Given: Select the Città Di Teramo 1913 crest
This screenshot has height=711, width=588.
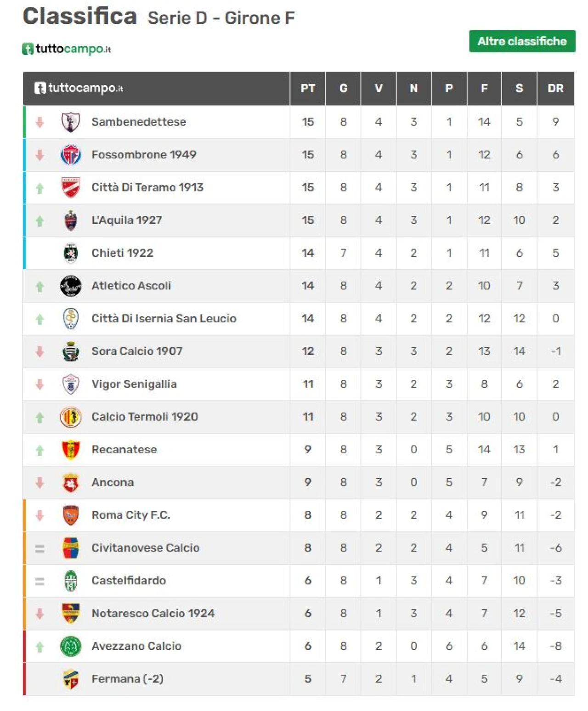Looking at the screenshot, I should pos(71,187).
